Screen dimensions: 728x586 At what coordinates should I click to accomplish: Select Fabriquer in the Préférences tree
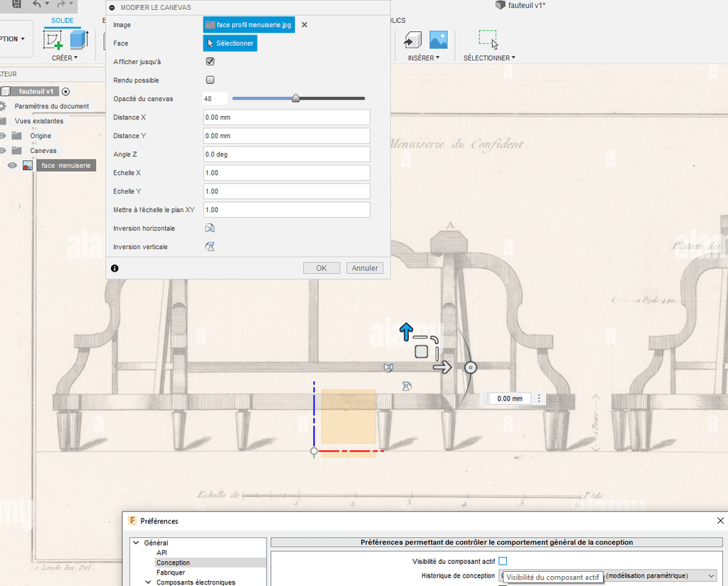click(x=171, y=572)
